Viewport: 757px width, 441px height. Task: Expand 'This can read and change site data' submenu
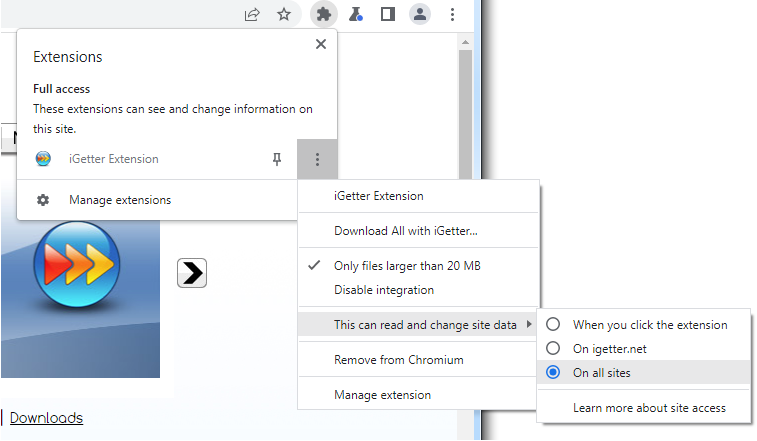pos(425,325)
